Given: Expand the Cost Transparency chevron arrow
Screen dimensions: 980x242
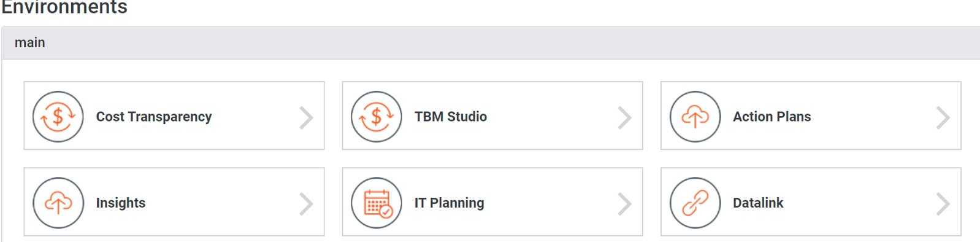Looking at the screenshot, I should [306, 117].
